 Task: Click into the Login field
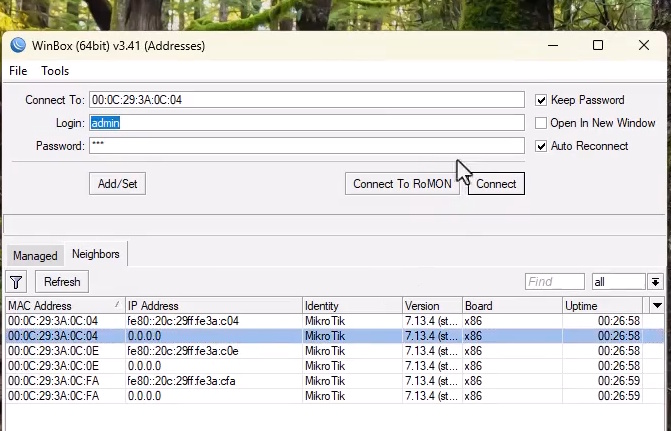click(x=307, y=123)
